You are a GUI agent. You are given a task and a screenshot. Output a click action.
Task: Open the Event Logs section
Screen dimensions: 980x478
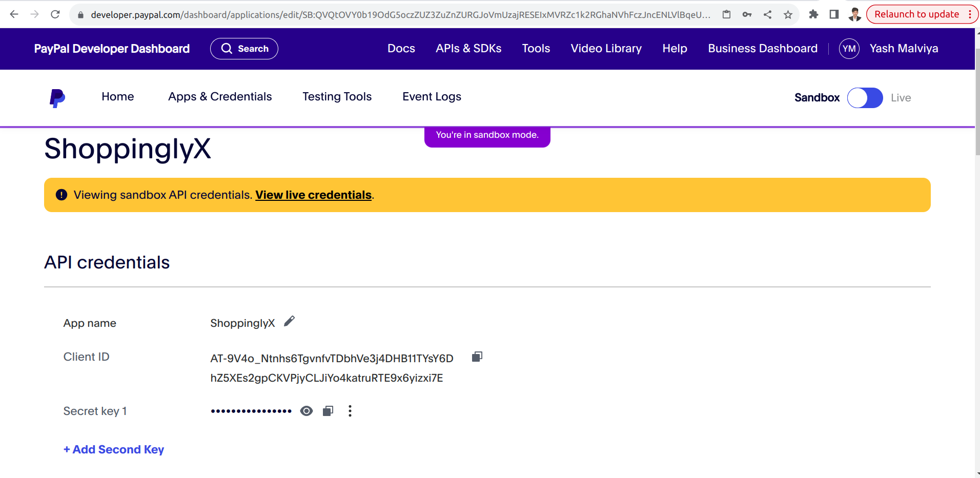coord(431,96)
